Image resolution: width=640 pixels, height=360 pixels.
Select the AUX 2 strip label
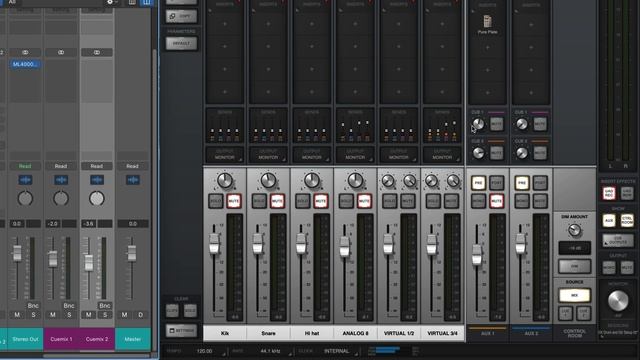(x=531, y=334)
